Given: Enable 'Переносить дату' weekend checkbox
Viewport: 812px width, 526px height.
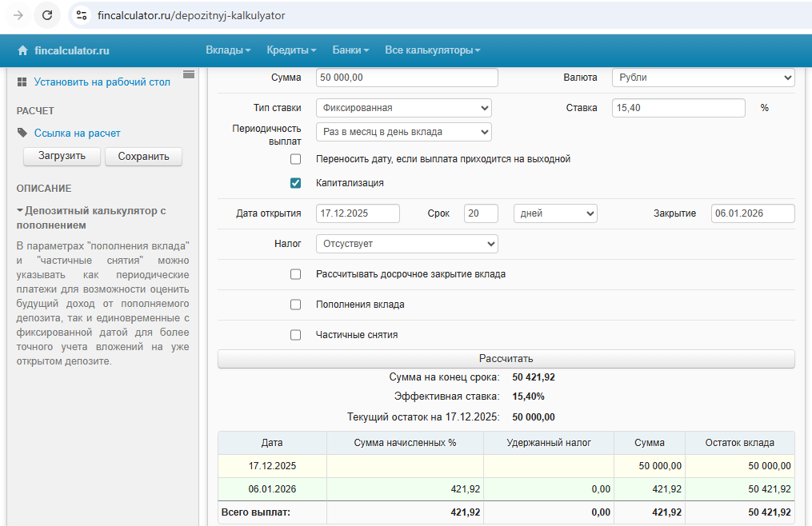Looking at the screenshot, I should 295,159.
